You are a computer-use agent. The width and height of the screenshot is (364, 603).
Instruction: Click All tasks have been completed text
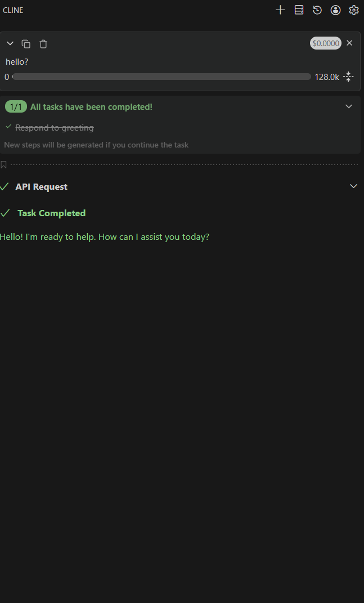pyautogui.click(x=92, y=106)
